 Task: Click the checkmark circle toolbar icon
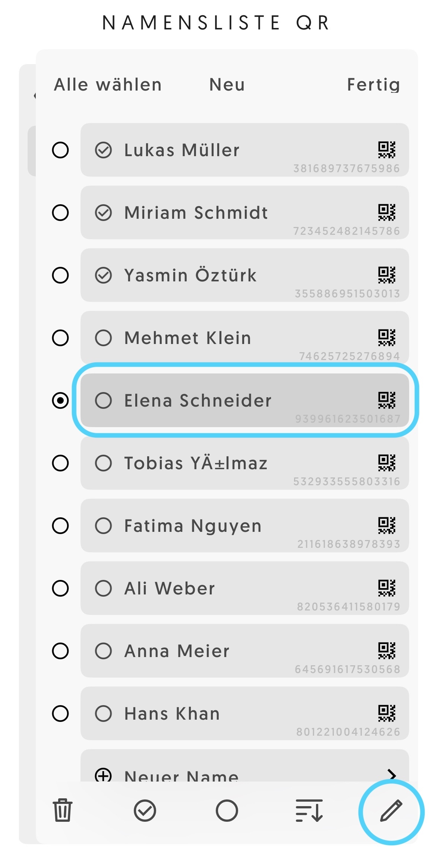(145, 811)
